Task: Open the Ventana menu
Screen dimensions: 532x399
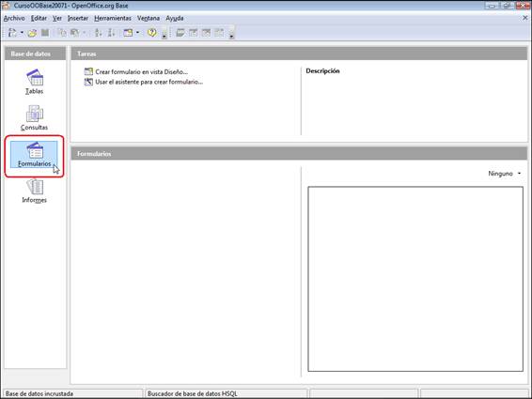Action: tap(149, 18)
